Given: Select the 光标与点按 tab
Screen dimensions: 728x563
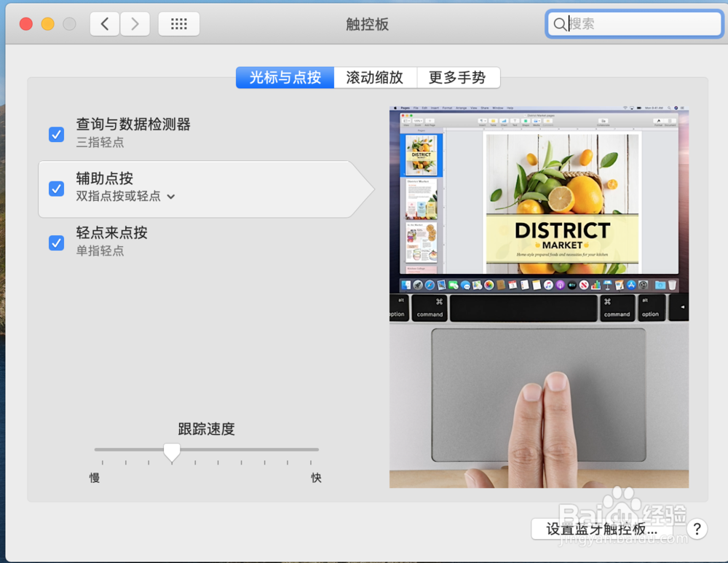Looking at the screenshot, I should click(x=285, y=77).
